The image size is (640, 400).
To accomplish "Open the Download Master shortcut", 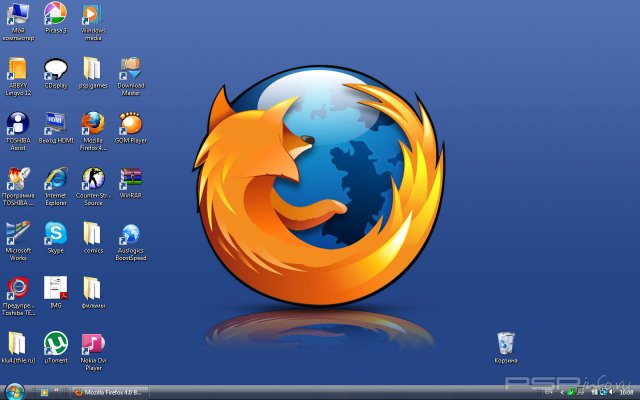I will (131, 69).
